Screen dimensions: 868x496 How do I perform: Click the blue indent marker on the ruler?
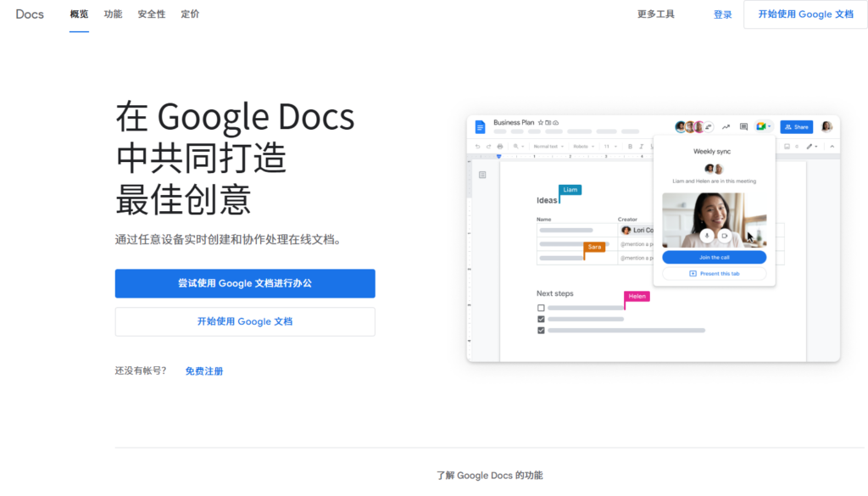[x=500, y=157]
